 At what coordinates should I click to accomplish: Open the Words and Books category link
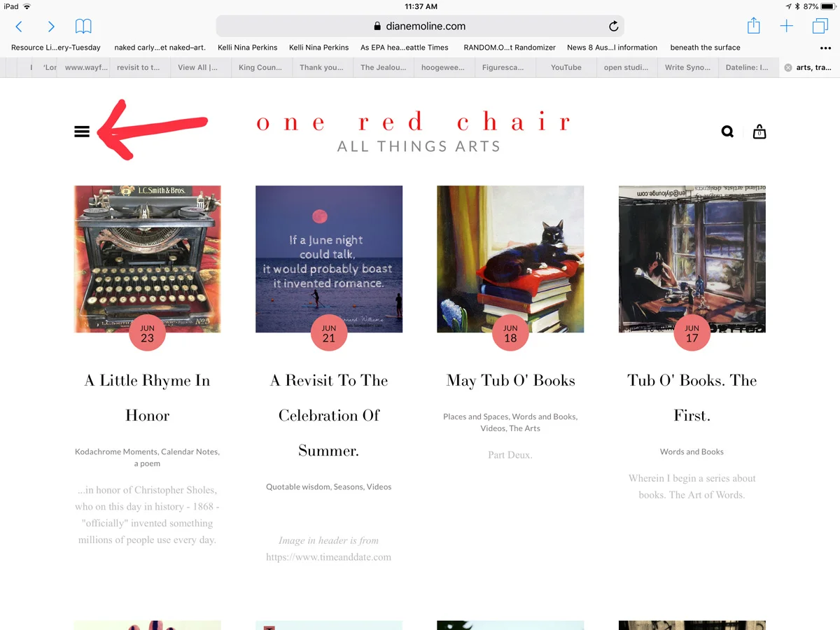[692, 451]
